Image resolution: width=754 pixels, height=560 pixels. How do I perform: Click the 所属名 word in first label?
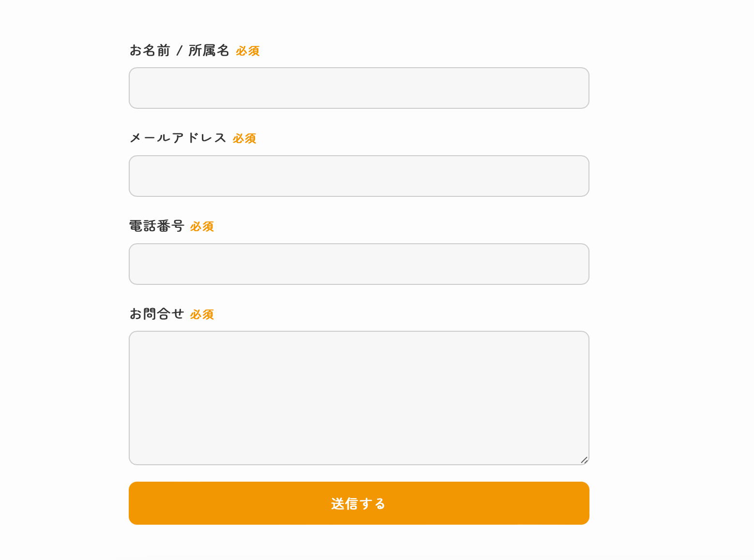point(209,50)
